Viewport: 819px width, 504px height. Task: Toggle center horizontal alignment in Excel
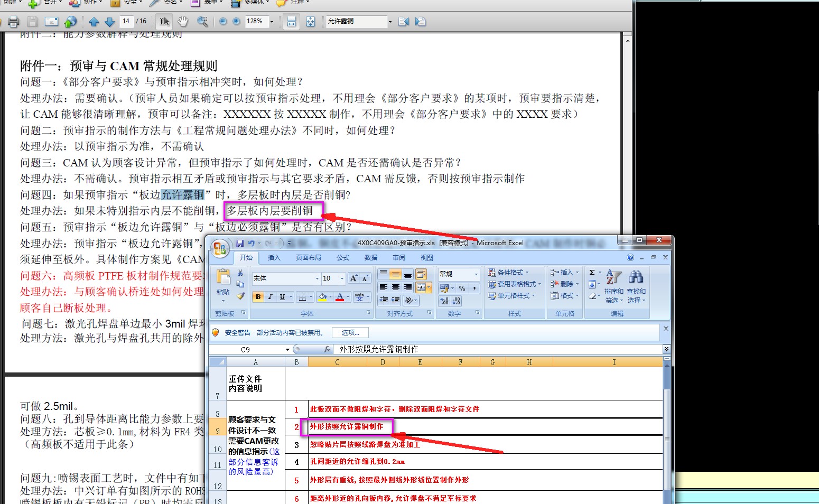pos(395,287)
